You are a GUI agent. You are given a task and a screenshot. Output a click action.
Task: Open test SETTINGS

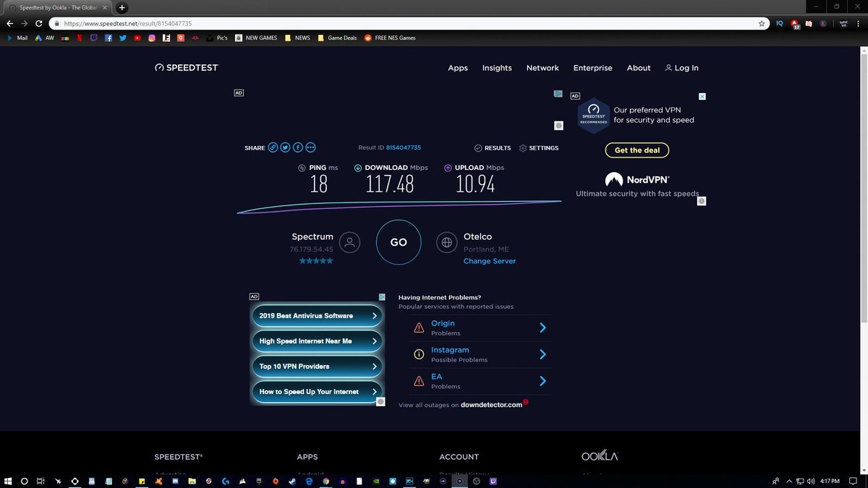click(x=539, y=148)
